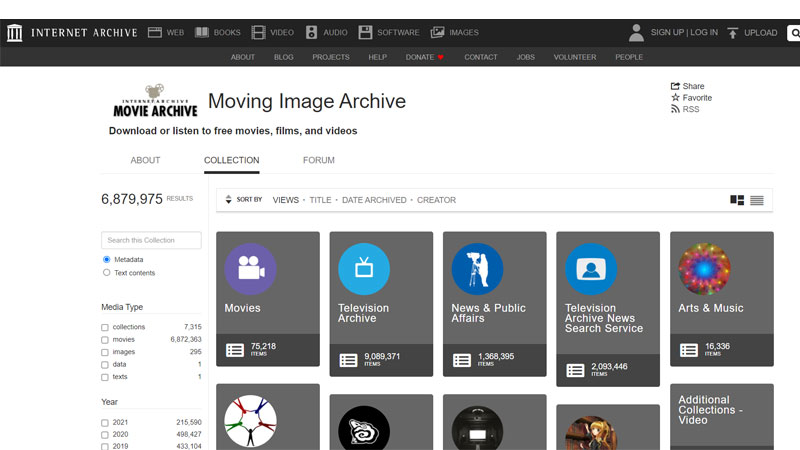Switch to the About tab
Screen dimensions: 800x450
click(x=145, y=160)
